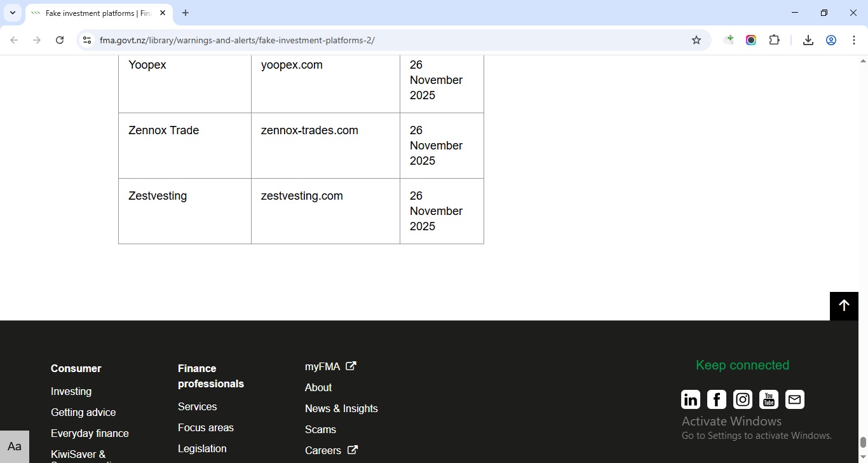Viewport: 868px width, 463px height.
Task: Click the Instagram icon in footer
Action: click(x=743, y=399)
